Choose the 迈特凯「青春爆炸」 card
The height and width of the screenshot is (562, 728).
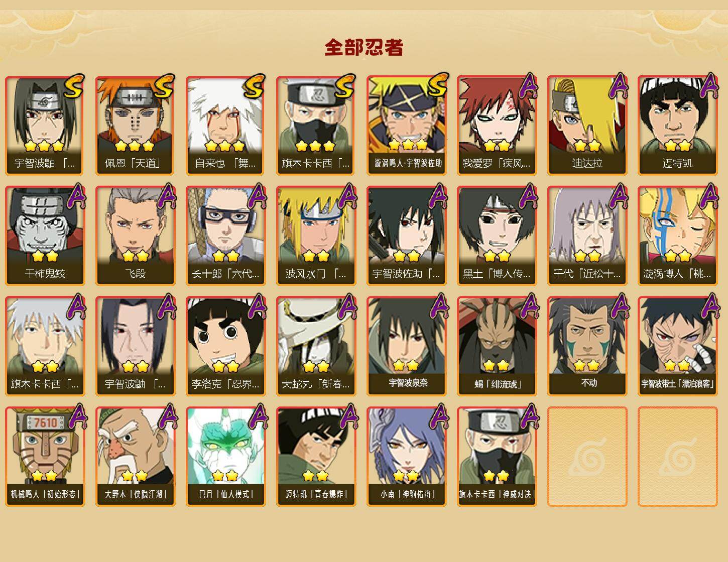(x=316, y=457)
